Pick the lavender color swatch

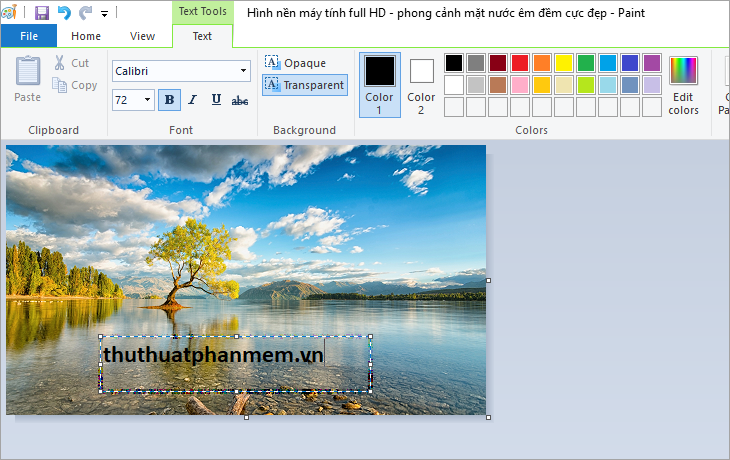click(652, 85)
